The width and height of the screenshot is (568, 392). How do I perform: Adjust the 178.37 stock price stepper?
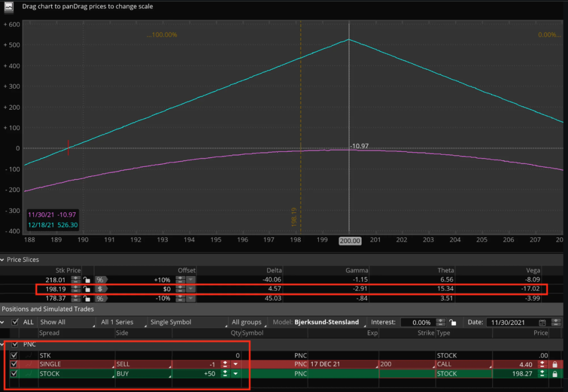[x=75, y=298]
